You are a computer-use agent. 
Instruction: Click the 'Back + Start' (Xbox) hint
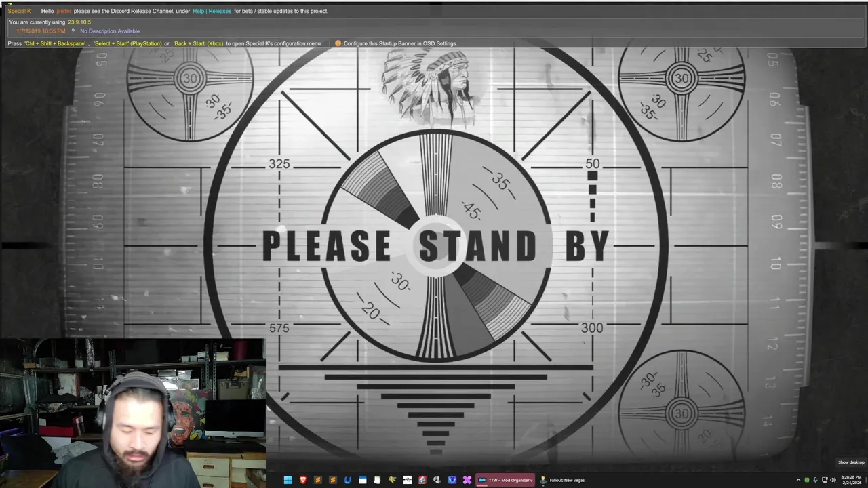point(198,43)
